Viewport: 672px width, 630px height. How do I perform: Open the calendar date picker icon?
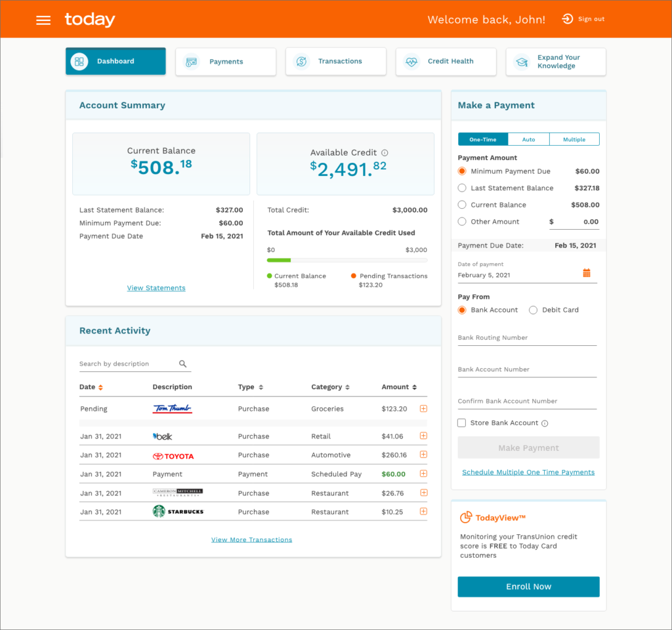click(587, 273)
